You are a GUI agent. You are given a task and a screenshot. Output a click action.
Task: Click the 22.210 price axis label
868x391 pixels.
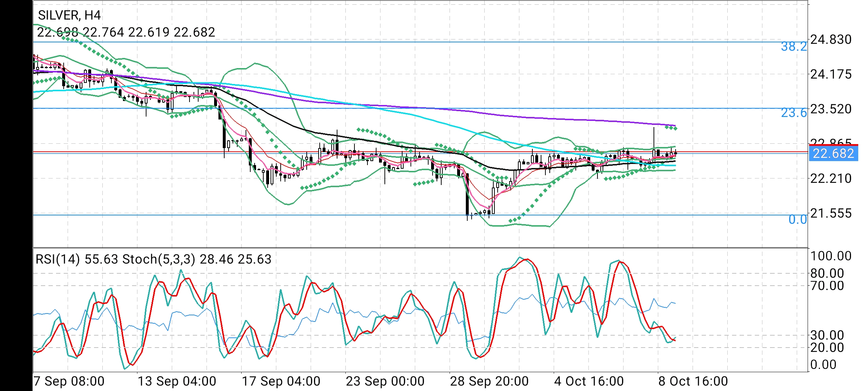(831, 178)
